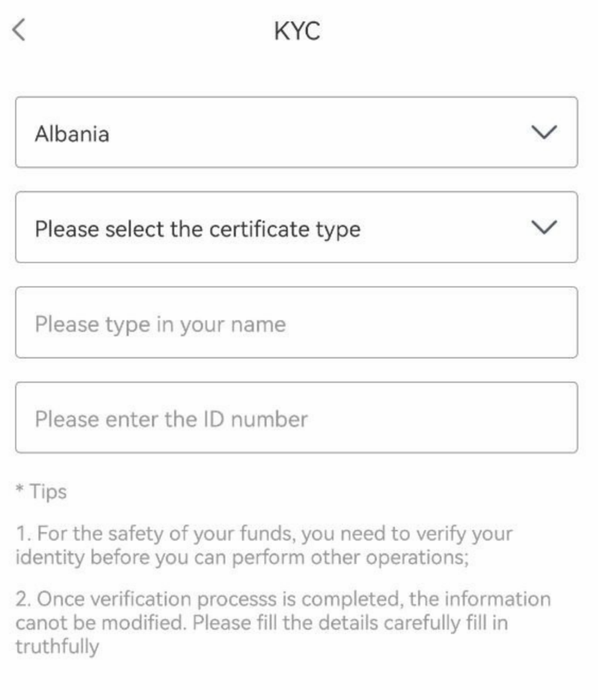The width and height of the screenshot is (598, 700).
Task: Select the 'Albania' text label
Action: coord(72,134)
